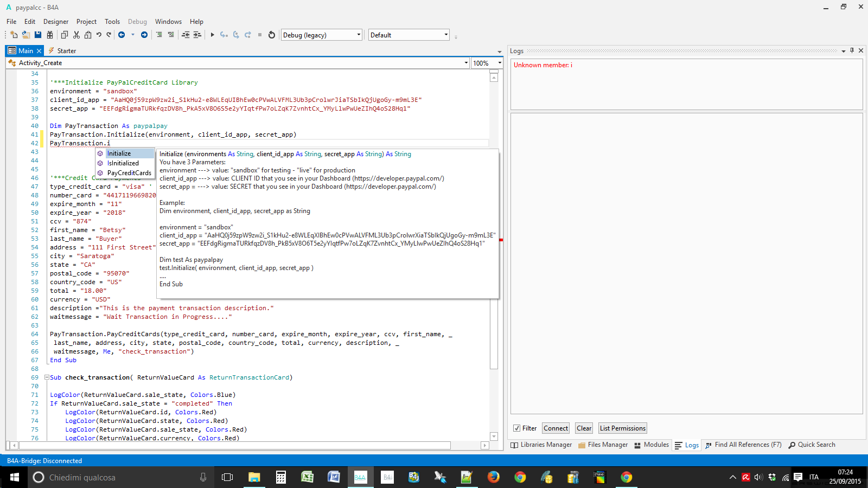The width and height of the screenshot is (868, 488).
Task: Open Chrome from the Windows taskbar
Action: click(x=520, y=477)
